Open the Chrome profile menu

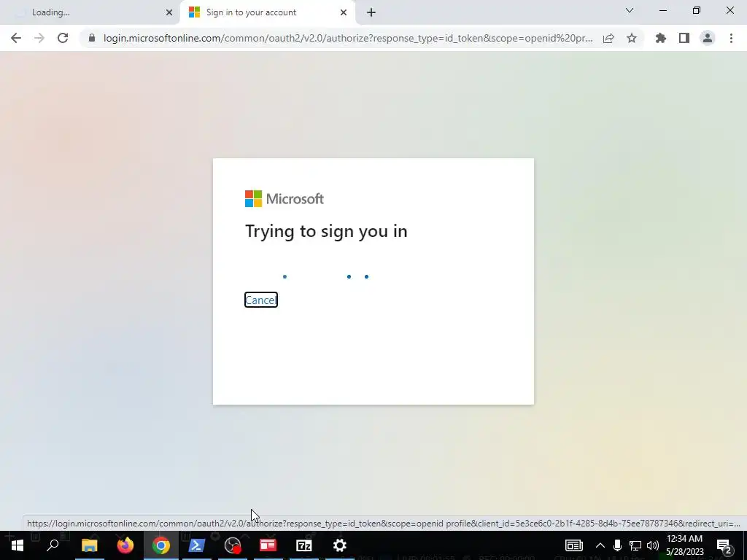(708, 38)
